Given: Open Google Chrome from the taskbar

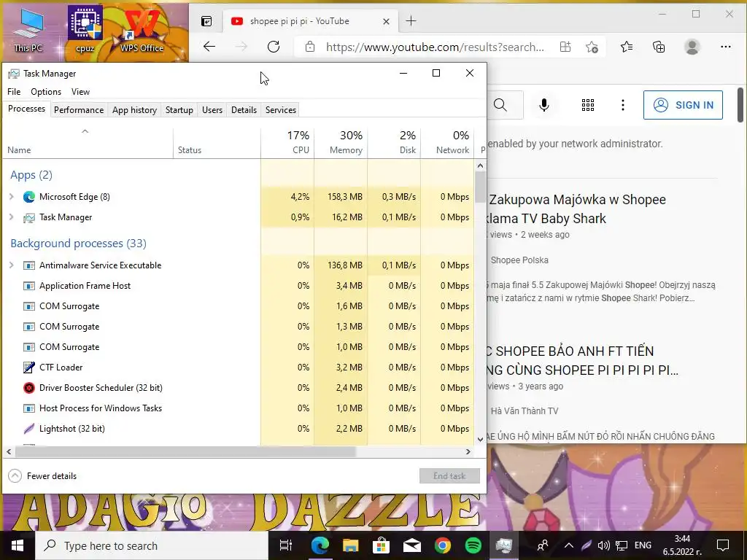Looking at the screenshot, I should (x=443, y=545).
